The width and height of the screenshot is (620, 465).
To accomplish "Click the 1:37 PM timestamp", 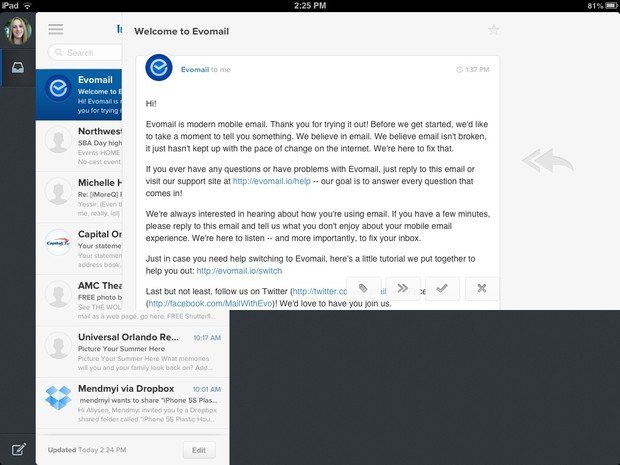I will (x=473, y=70).
